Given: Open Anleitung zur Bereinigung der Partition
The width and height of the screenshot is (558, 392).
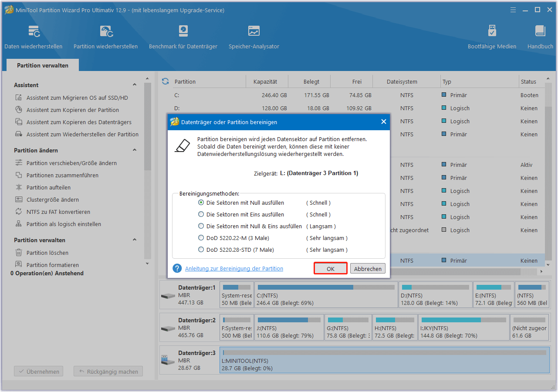Looking at the screenshot, I should pos(234,269).
